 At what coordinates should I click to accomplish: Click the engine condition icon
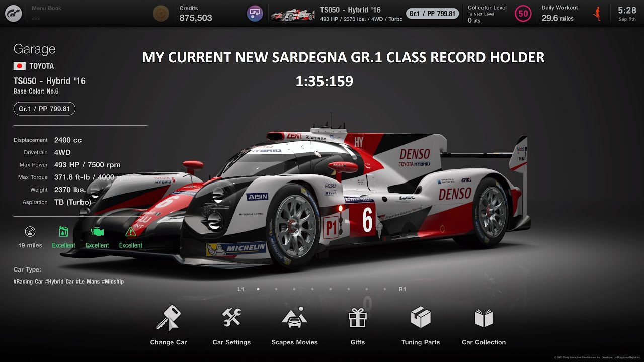(x=97, y=232)
